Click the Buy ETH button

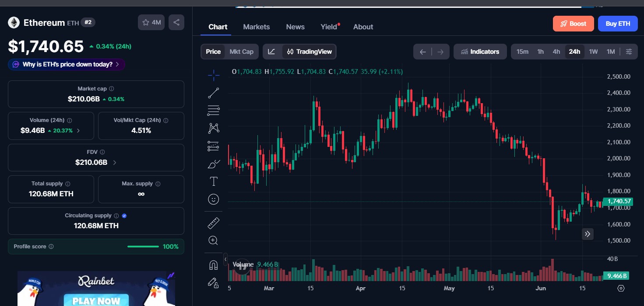618,24
